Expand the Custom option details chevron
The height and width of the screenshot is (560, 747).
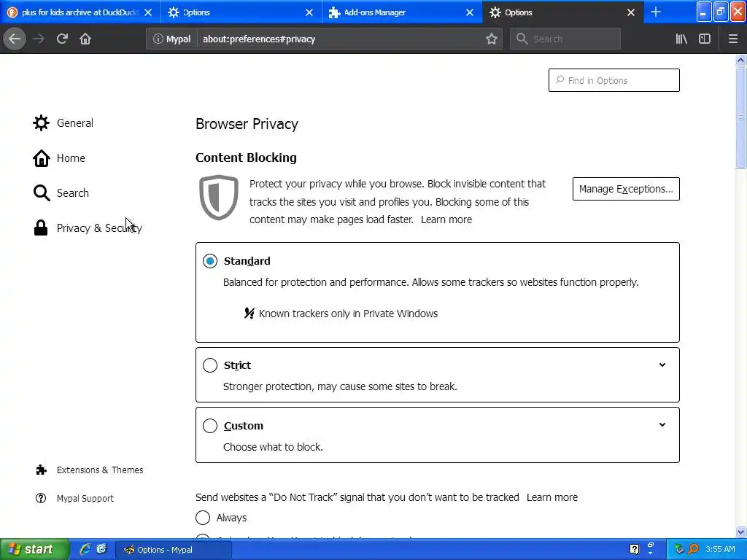[662, 425]
